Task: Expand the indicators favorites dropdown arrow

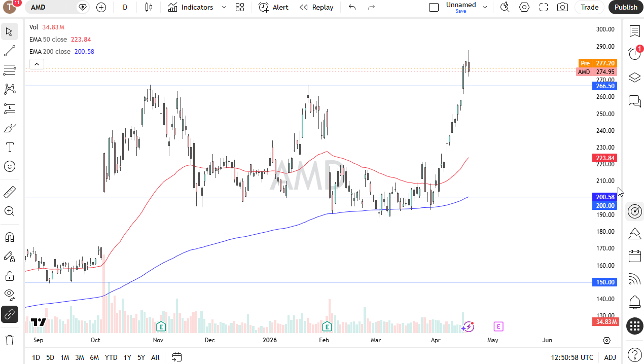Action: click(224, 7)
